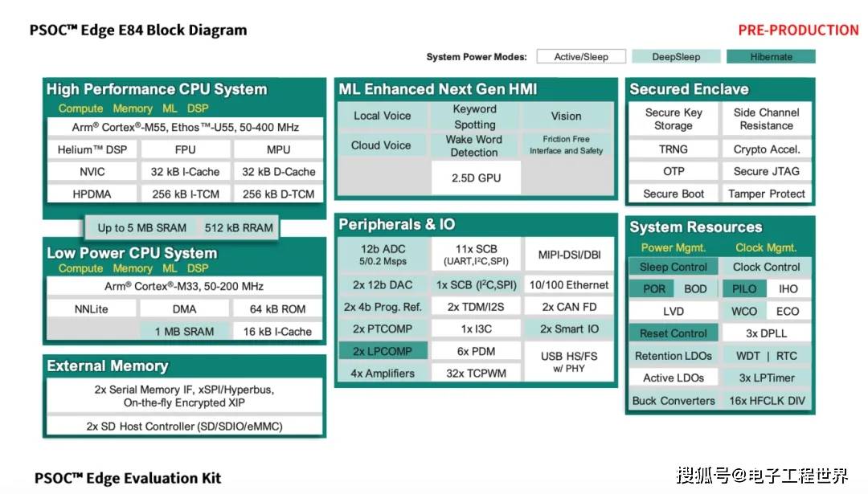Click the PRE-PRODUCTION label

(798, 30)
